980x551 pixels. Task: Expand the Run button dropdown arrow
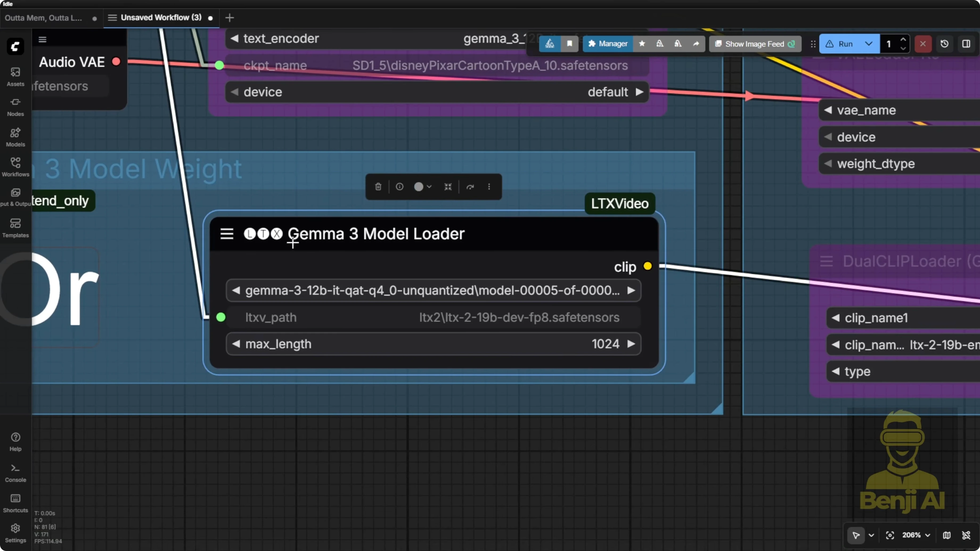tap(868, 44)
